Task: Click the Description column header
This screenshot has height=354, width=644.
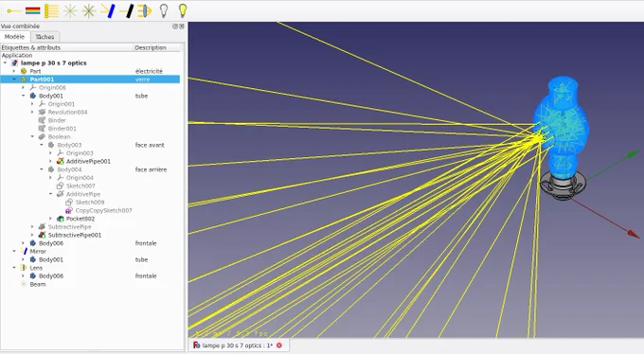Action: (157, 47)
